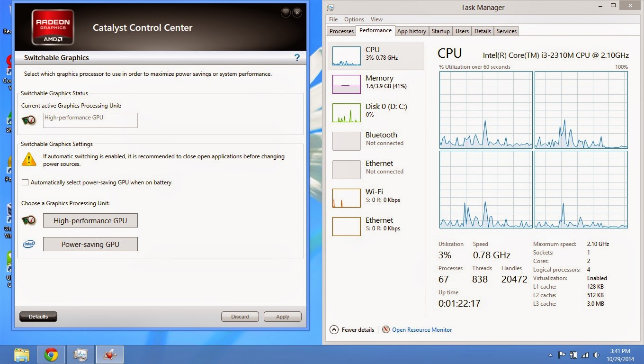Click the Radeon Graphics AMD logo

(x=53, y=27)
